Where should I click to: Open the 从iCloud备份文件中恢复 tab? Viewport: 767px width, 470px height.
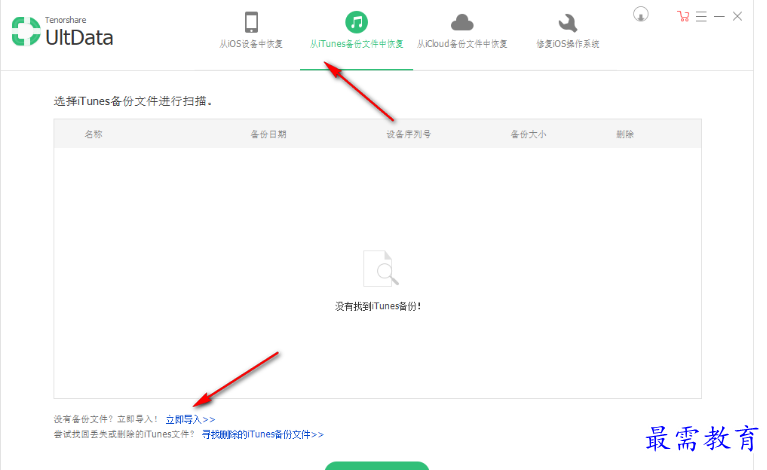pos(462,44)
